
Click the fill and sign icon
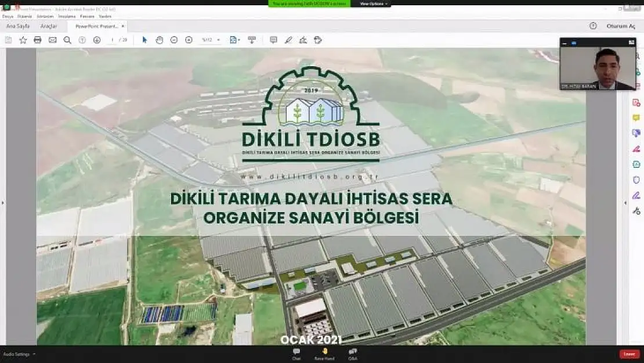[303, 40]
